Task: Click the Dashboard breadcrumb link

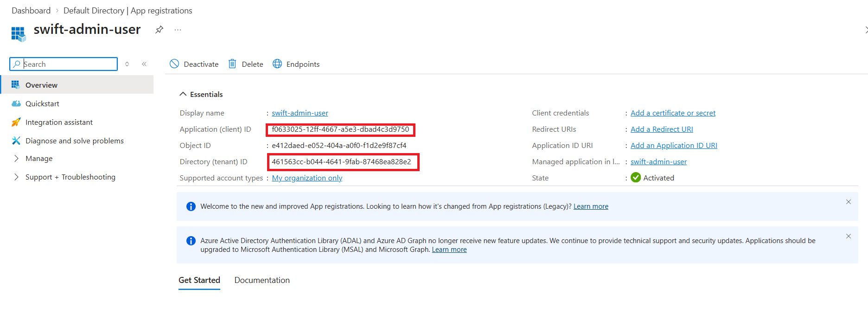Action: click(31, 11)
